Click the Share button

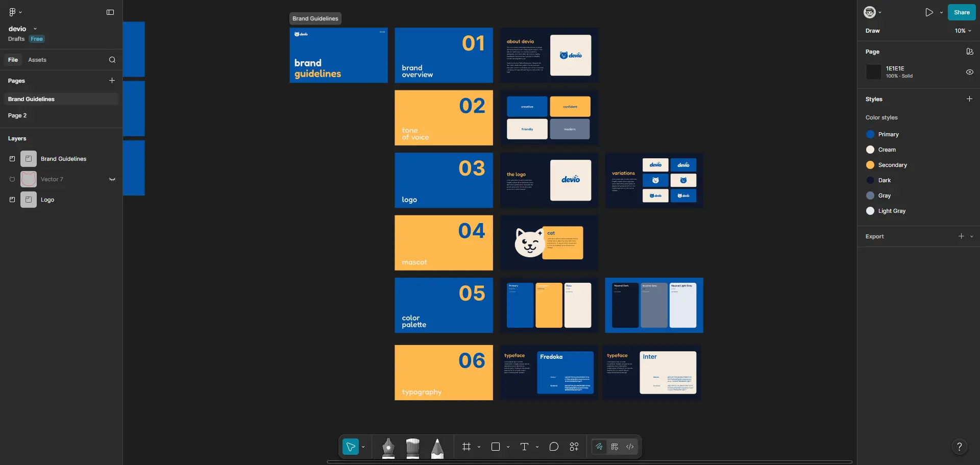click(962, 12)
